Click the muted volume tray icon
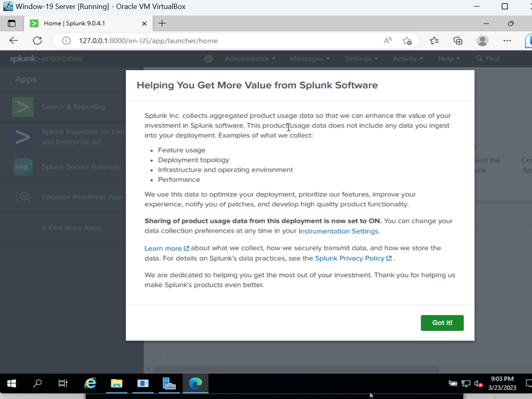Image resolution: width=532 pixels, height=399 pixels. tap(478, 383)
